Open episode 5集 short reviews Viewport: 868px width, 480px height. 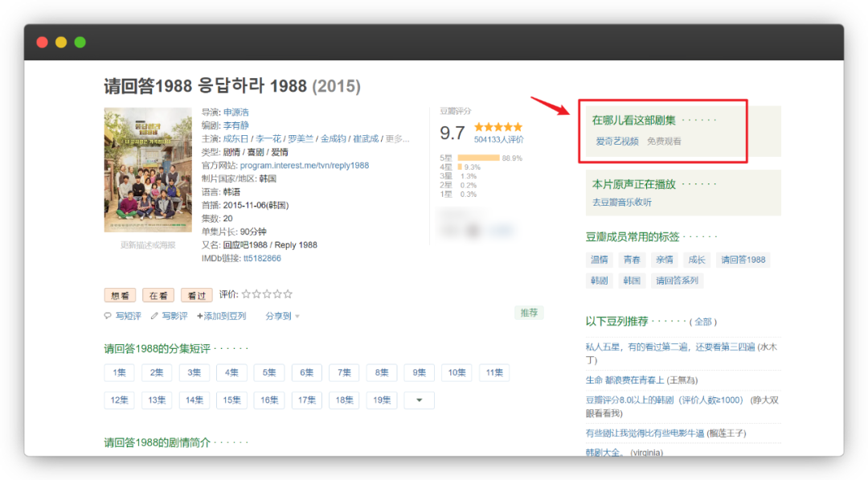269,372
